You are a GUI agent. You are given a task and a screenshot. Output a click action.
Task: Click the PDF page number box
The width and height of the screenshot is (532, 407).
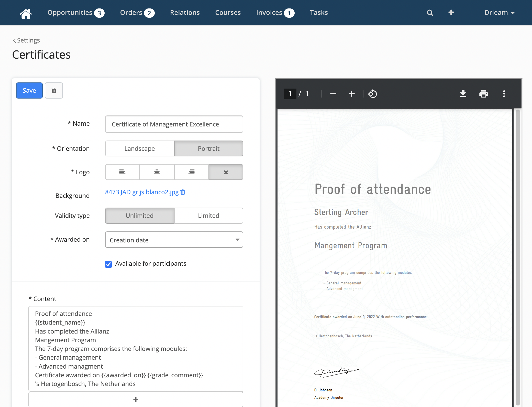click(x=290, y=94)
